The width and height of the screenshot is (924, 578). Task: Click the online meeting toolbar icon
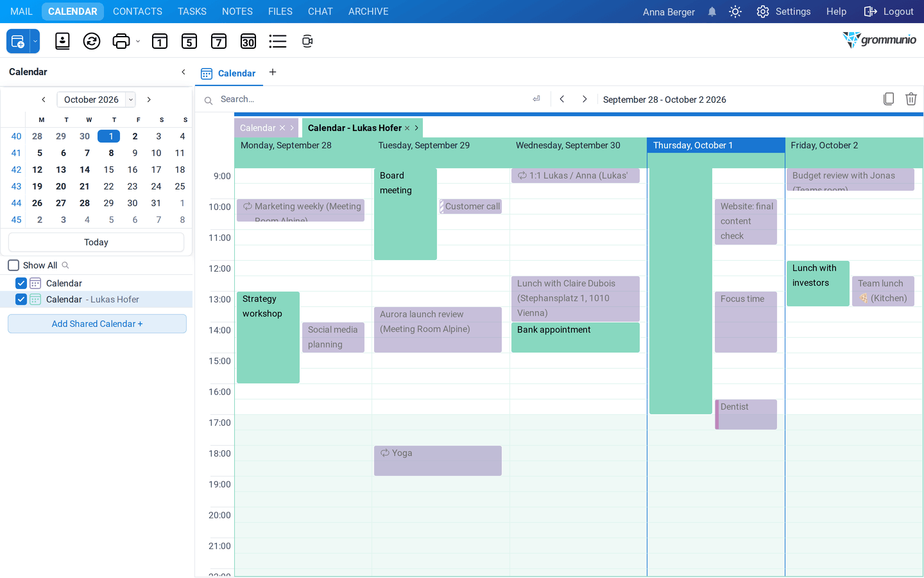tap(307, 41)
